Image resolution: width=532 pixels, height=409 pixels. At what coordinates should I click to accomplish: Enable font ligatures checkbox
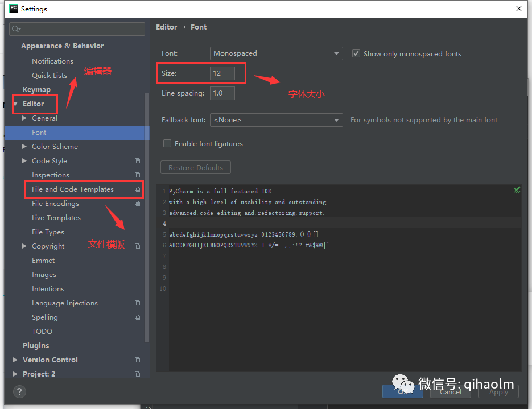tap(167, 143)
